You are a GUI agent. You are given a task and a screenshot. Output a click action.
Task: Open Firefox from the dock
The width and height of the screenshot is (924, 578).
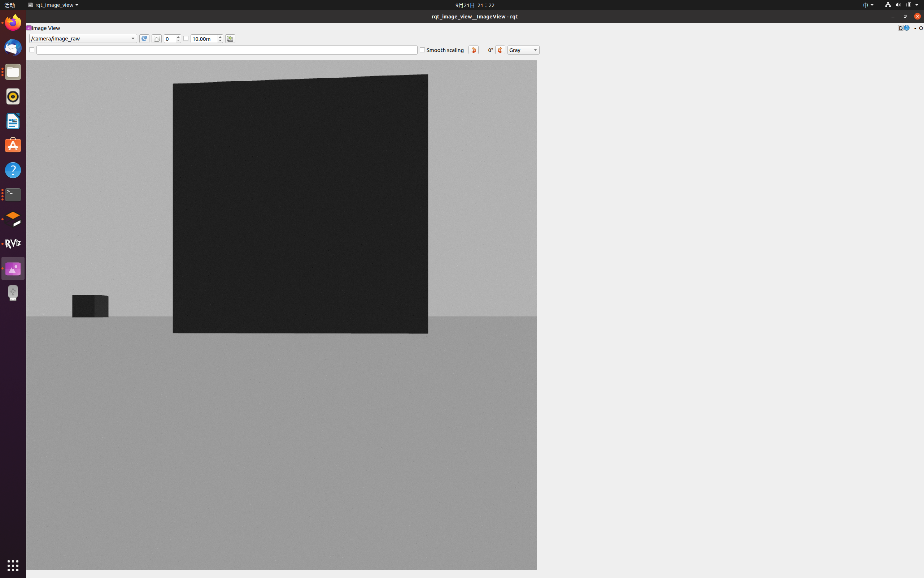tap(13, 22)
